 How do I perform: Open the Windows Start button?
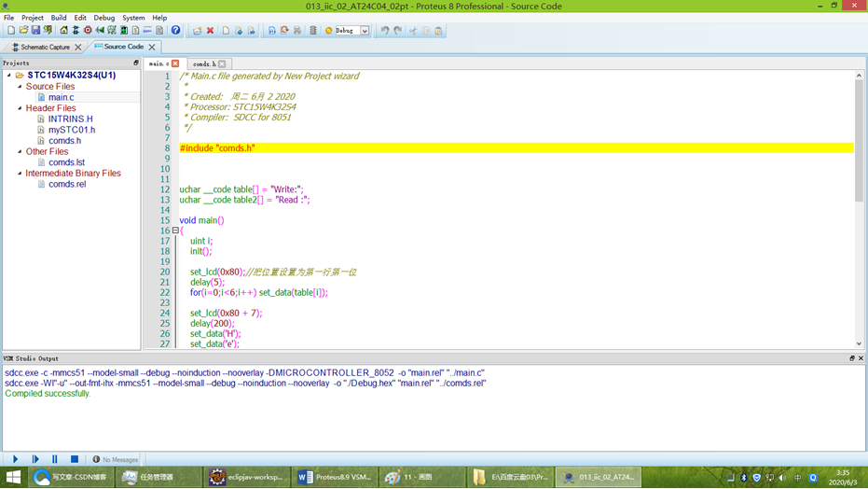click(x=13, y=477)
